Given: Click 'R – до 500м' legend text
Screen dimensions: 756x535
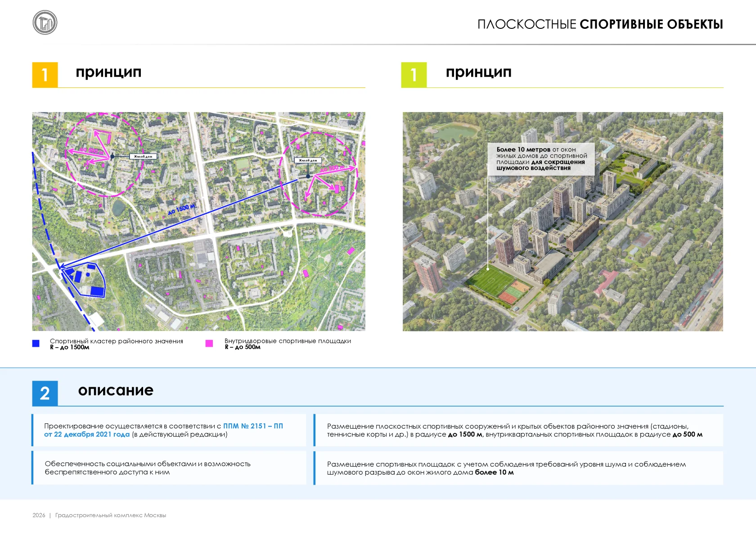Looking at the screenshot, I should coord(243,347).
